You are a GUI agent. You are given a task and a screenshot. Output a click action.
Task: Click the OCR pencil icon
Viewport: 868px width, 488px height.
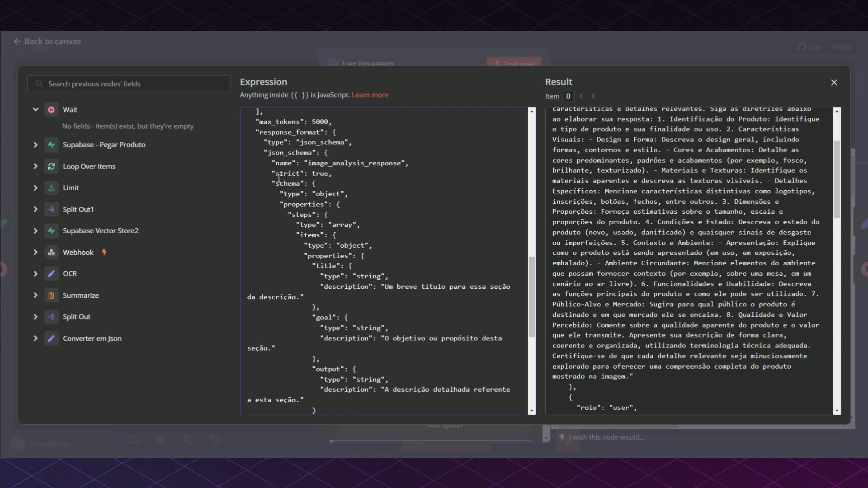click(x=52, y=274)
